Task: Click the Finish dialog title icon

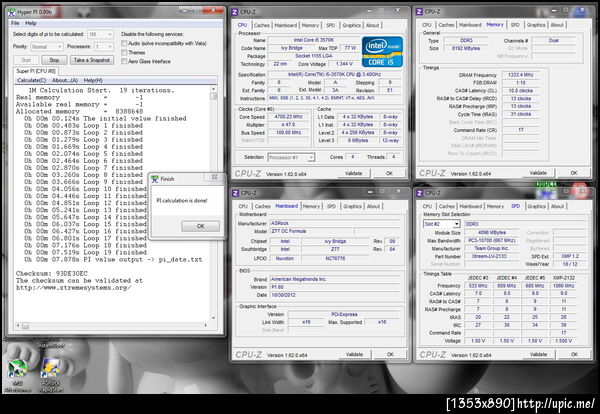Action: coord(155,179)
